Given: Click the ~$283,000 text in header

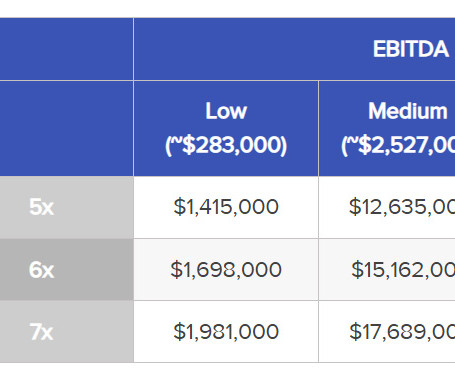Looking at the screenshot, I should [226, 145].
